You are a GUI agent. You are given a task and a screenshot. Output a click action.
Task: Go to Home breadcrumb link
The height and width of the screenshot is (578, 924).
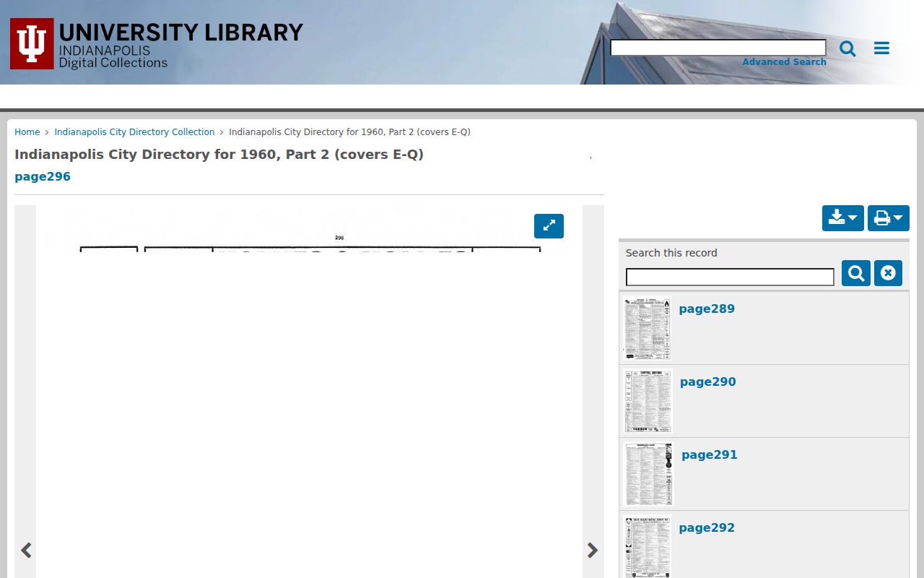pyautogui.click(x=27, y=132)
